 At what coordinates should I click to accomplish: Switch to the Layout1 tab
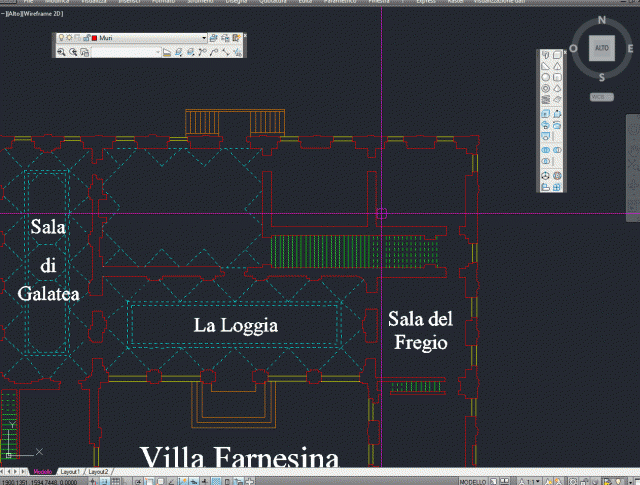70,472
